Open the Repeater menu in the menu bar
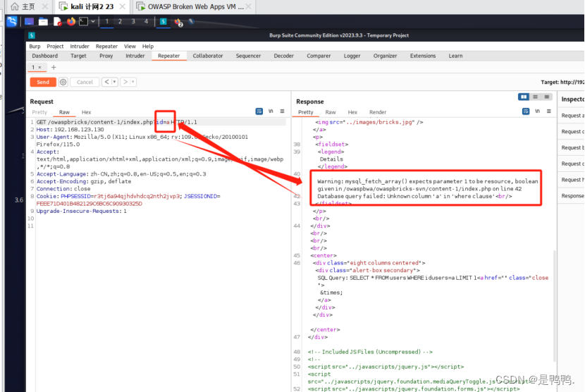Image resolution: width=585 pixels, height=392 pixels. pyautogui.click(x=106, y=47)
